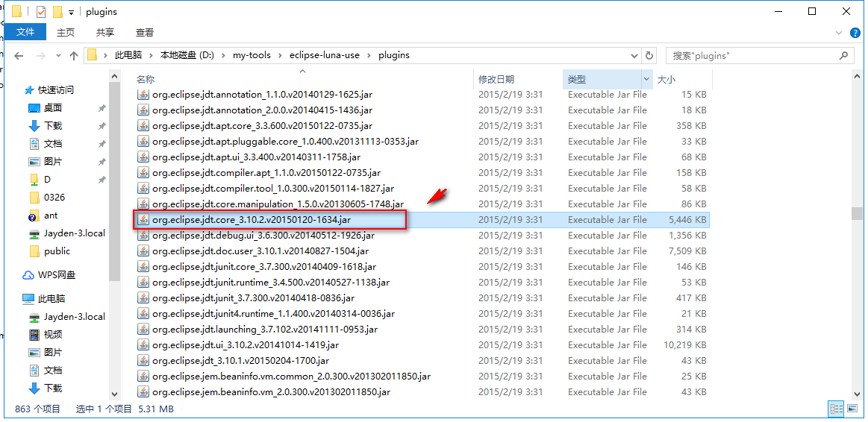Open the Help question mark icon
The height and width of the screenshot is (422, 868).
tap(855, 33)
